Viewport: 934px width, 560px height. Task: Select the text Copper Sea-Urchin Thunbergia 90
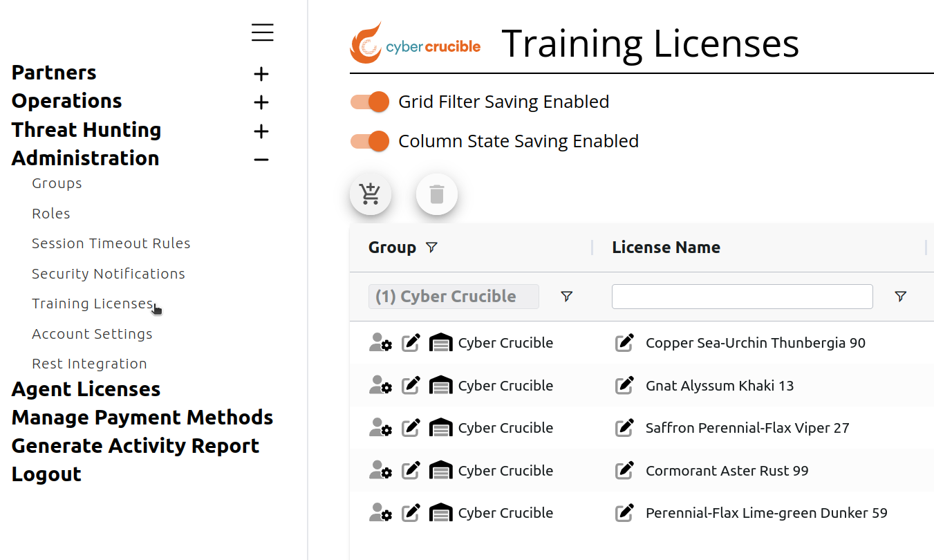coord(756,343)
